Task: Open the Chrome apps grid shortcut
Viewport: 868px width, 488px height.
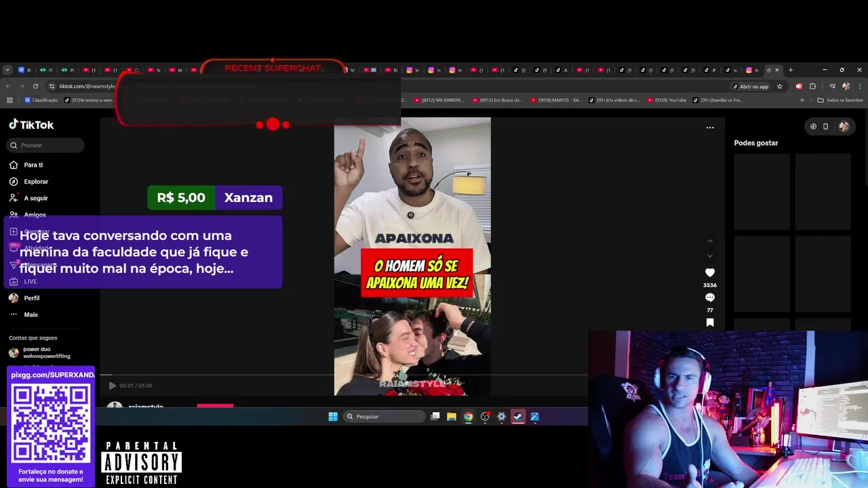Action: (x=9, y=100)
